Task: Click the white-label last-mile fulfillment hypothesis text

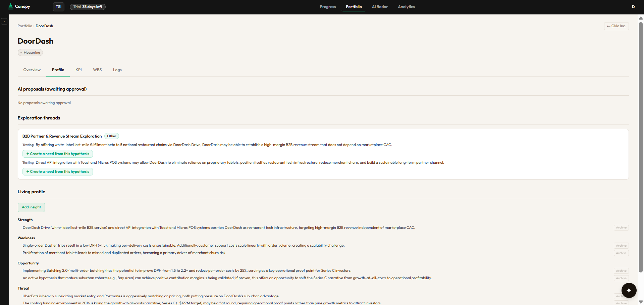Action: click(x=214, y=145)
